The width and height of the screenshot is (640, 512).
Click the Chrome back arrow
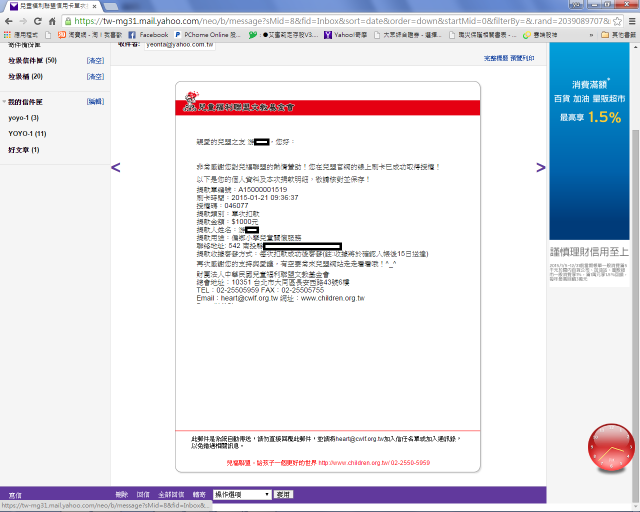(9, 19)
